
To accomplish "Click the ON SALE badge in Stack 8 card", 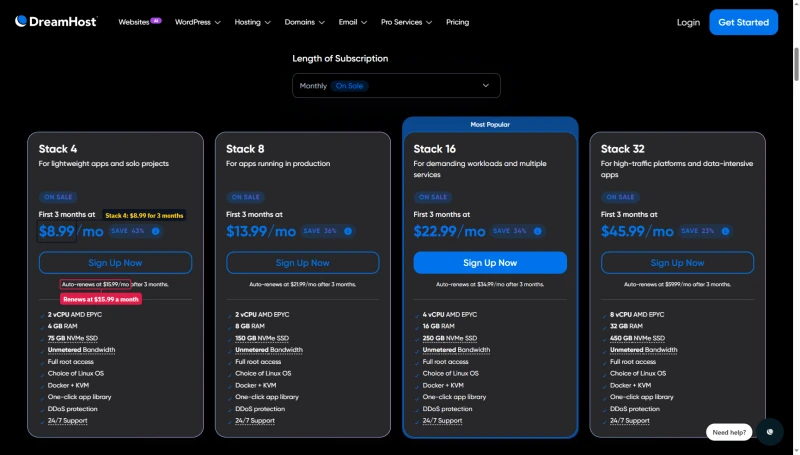I will [245, 197].
